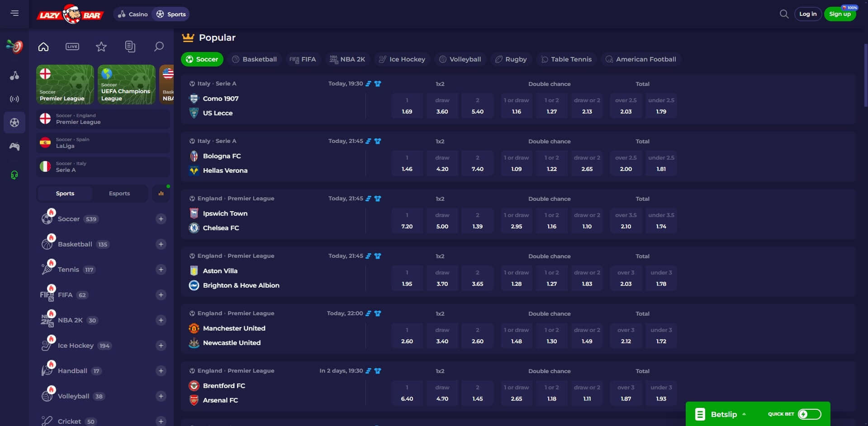This screenshot has width=868, height=426.
Task: Click the search magnifier in header
Action: tap(784, 14)
